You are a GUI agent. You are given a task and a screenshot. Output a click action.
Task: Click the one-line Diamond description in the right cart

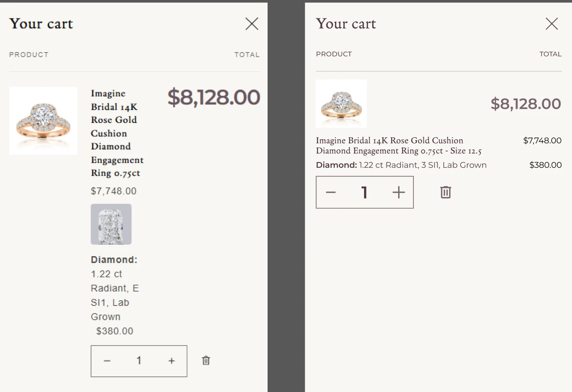(x=401, y=165)
